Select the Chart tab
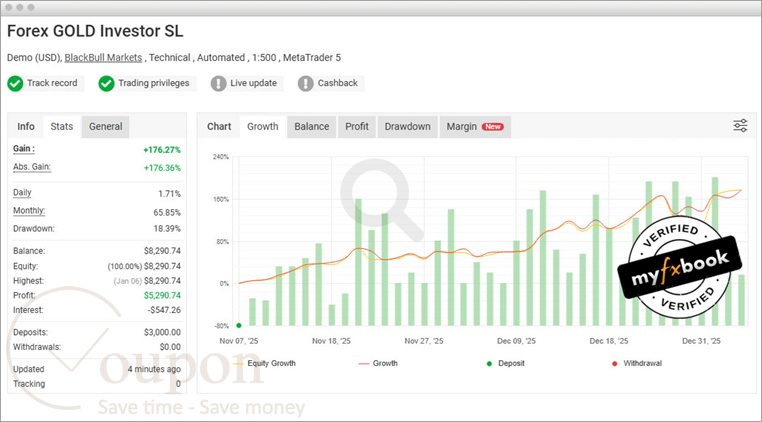762x422 pixels. (x=219, y=126)
